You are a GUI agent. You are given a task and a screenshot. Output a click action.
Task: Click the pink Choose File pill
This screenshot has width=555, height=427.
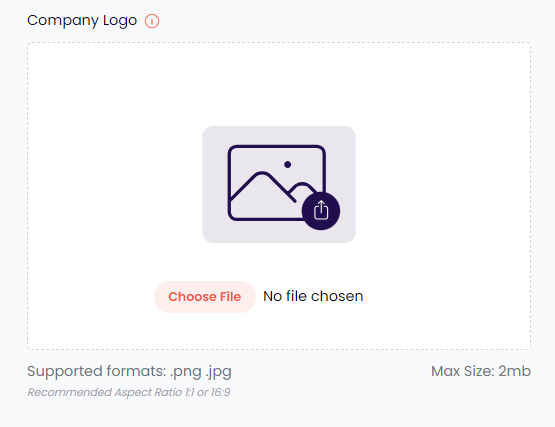(x=205, y=297)
